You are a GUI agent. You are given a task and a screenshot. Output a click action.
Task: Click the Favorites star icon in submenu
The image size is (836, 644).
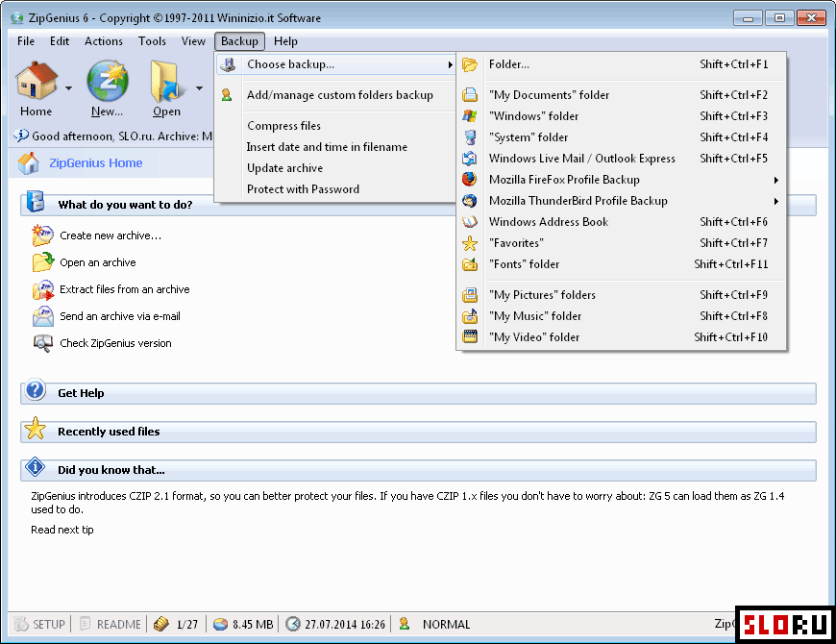coord(470,243)
